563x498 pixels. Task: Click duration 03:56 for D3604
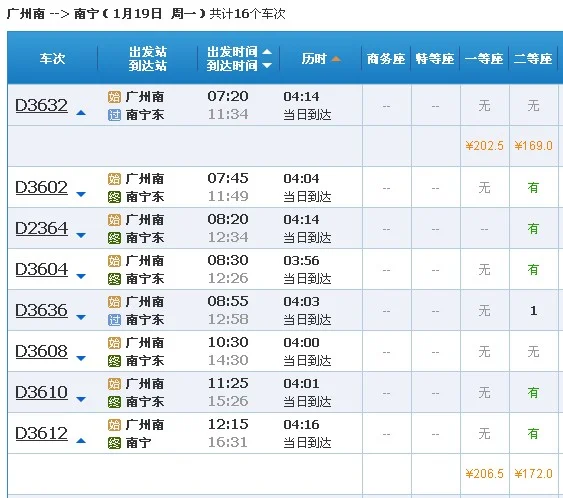[x=301, y=261]
